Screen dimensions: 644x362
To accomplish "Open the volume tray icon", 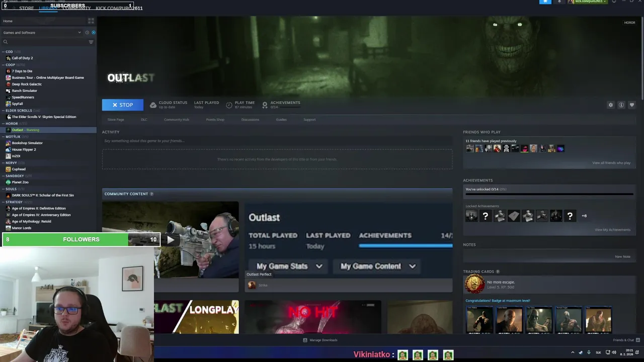I will tap(614, 352).
